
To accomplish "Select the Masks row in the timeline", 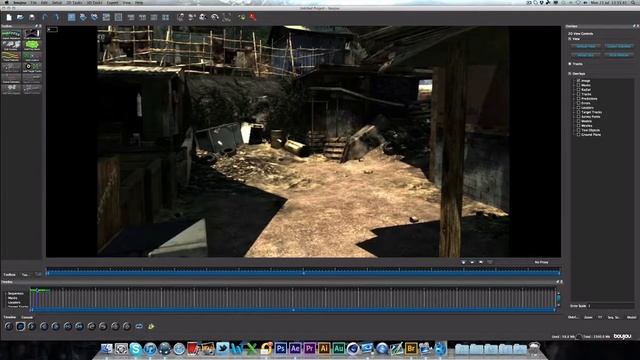I will point(13,298).
